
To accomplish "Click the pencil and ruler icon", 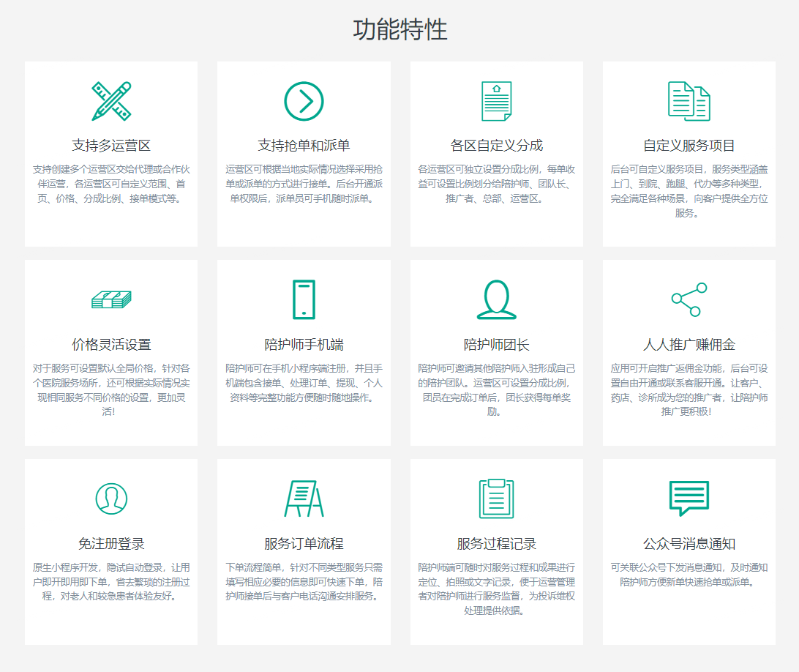I will pos(111,101).
